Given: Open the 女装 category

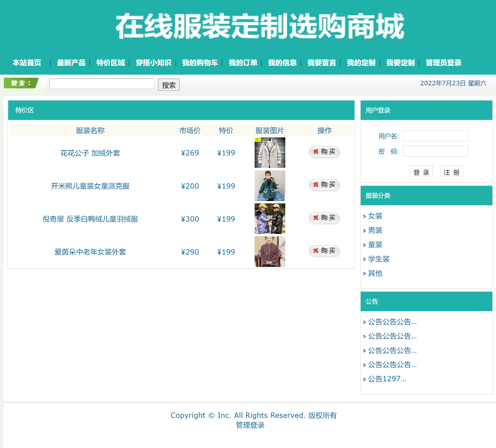Looking at the screenshot, I should point(375,216).
